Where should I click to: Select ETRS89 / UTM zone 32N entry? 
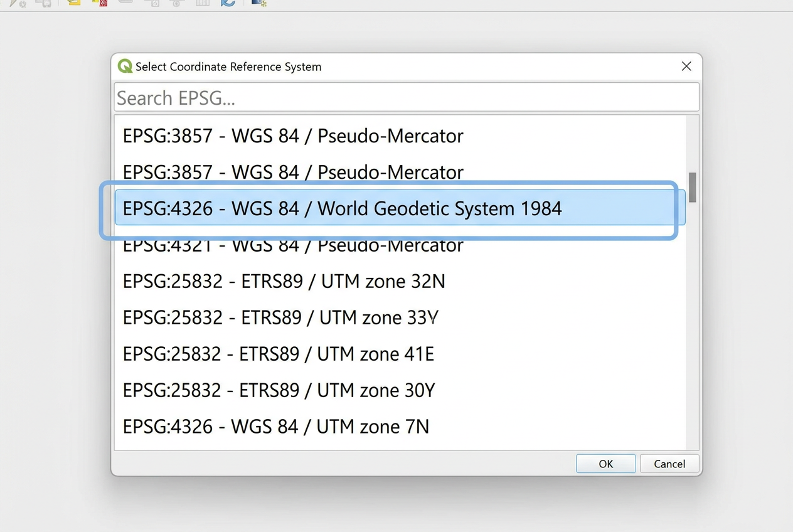point(400,281)
